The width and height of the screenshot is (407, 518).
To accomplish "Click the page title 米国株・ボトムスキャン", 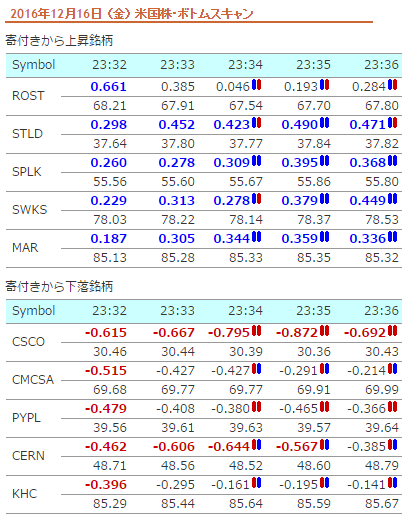I will pyautogui.click(x=194, y=14).
